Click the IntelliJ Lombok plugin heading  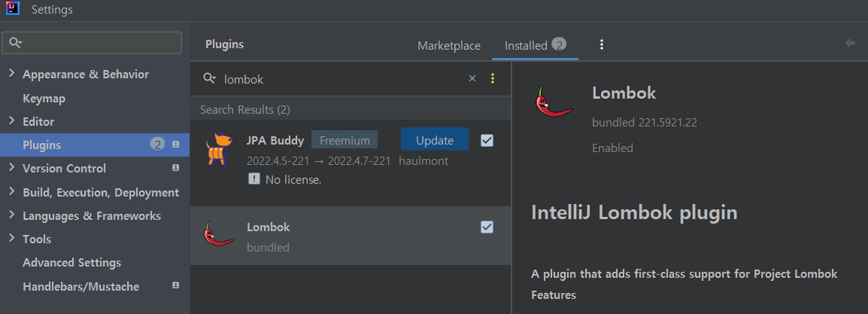point(634,212)
